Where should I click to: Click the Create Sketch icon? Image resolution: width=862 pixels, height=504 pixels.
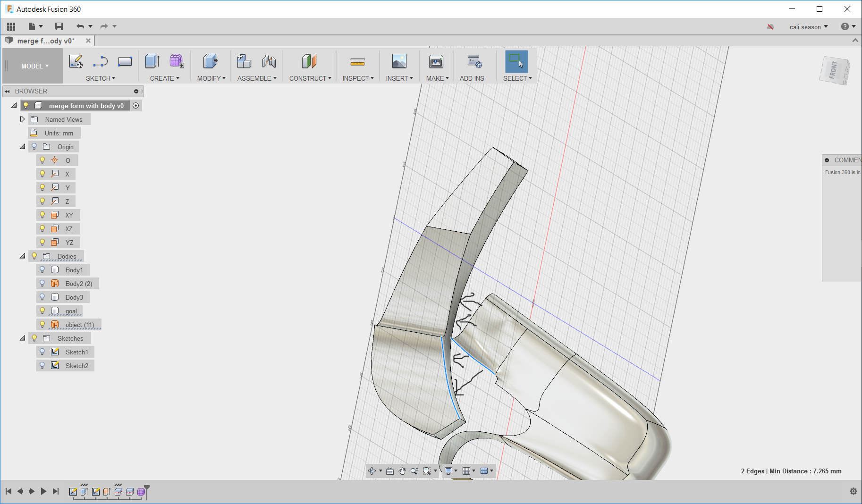76,61
